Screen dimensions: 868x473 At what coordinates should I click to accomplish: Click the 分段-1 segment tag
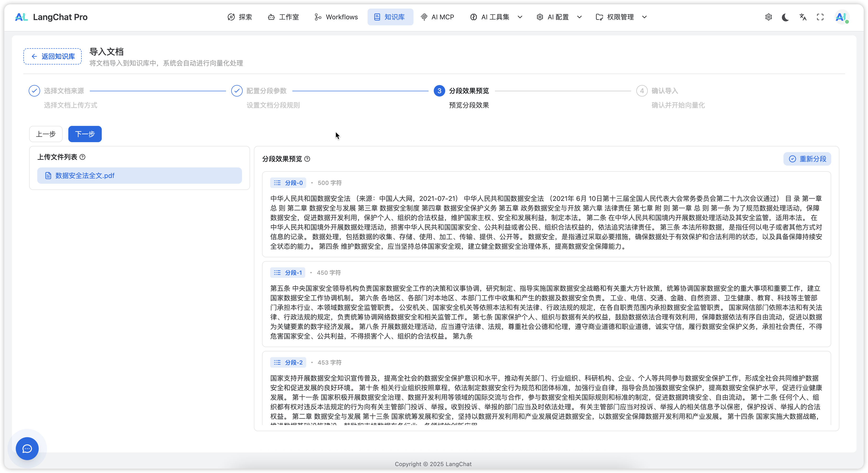click(x=288, y=273)
